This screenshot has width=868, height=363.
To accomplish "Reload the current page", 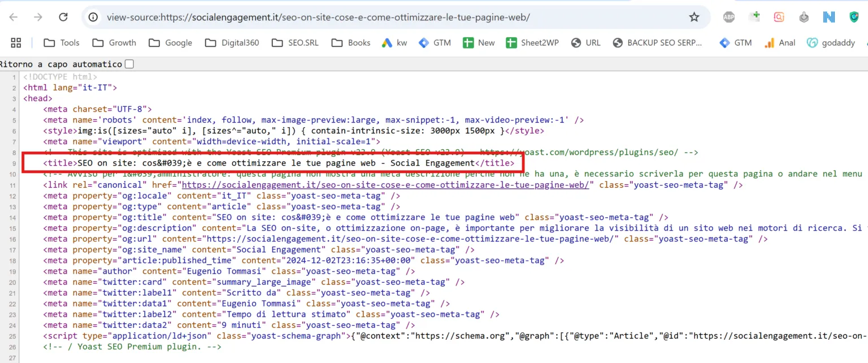I will click(63, 17).
